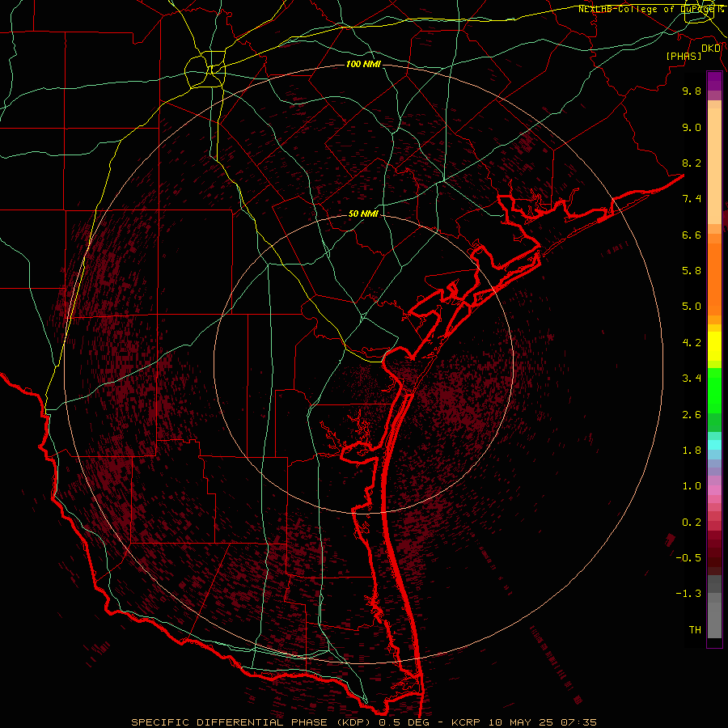
Task: Click the 0.2 value on color scale
Action: [x=692, y=523]
